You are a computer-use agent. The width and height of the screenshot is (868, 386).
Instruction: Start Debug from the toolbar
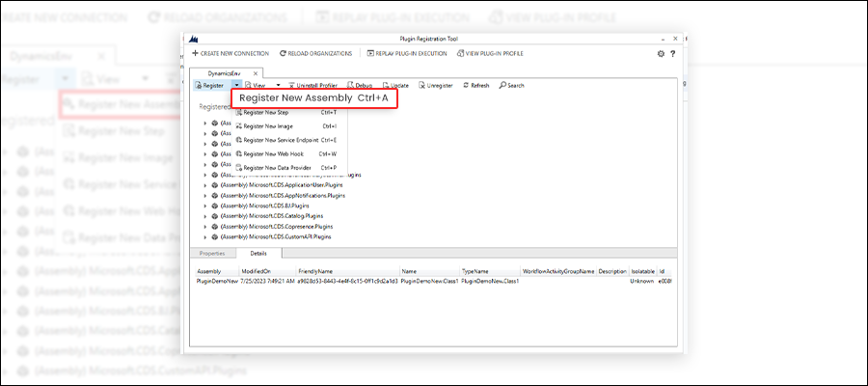[x=360, y=85]
